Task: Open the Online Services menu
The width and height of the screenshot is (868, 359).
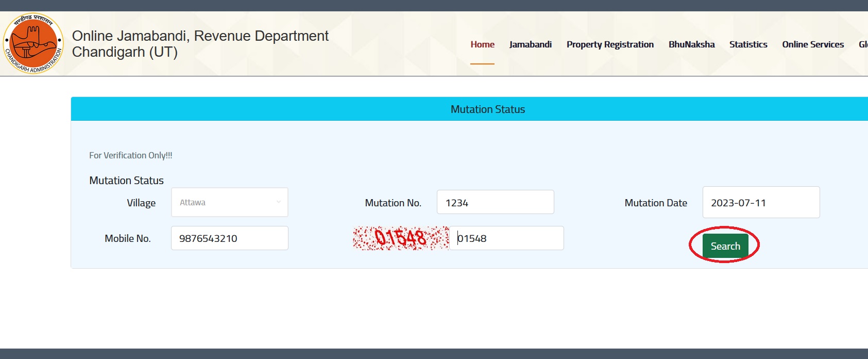Action: [812, 44]
